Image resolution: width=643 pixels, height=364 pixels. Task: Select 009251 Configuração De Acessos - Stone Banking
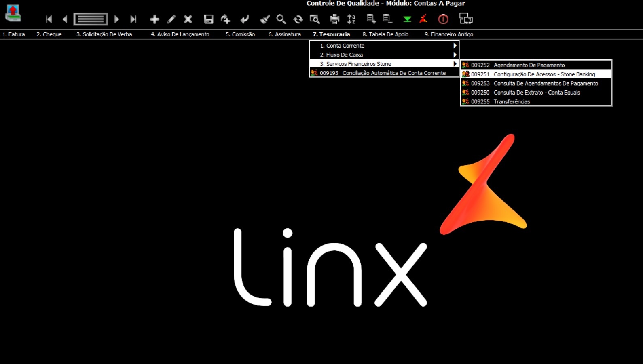[x=536, y=74]
